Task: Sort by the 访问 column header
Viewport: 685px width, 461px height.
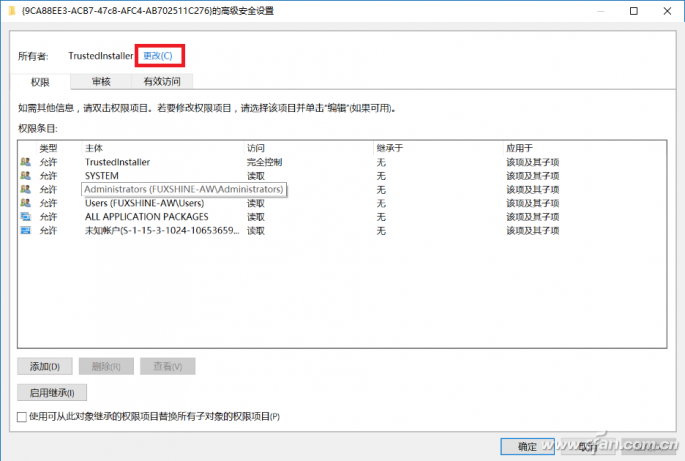Action: 256,147
